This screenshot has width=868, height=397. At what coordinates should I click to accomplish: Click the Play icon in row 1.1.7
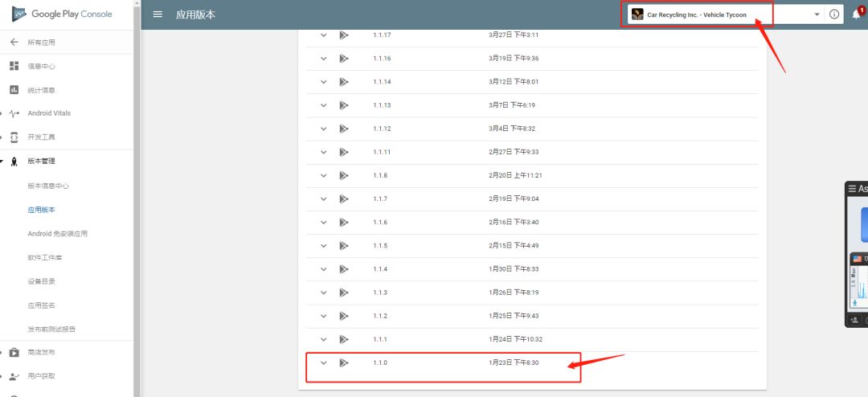(x=344, y=198)
